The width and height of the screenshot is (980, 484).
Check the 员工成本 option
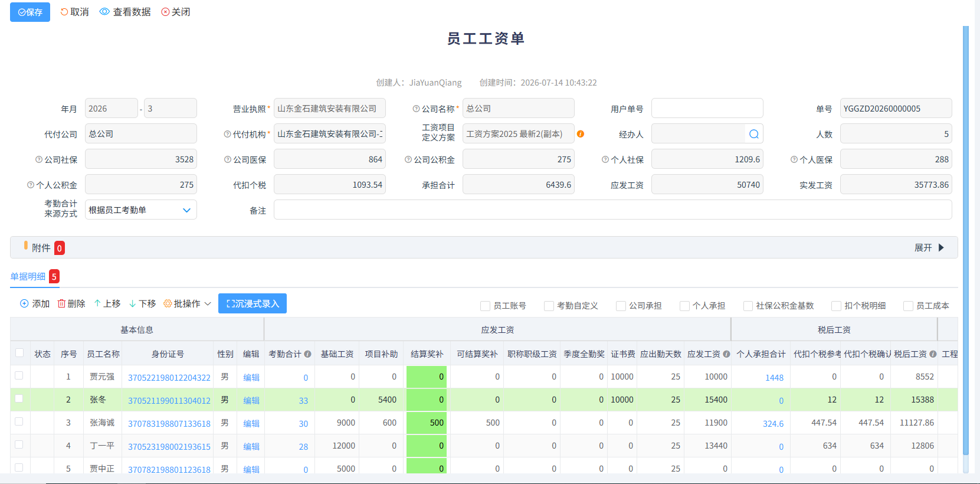tap(909, 306)
